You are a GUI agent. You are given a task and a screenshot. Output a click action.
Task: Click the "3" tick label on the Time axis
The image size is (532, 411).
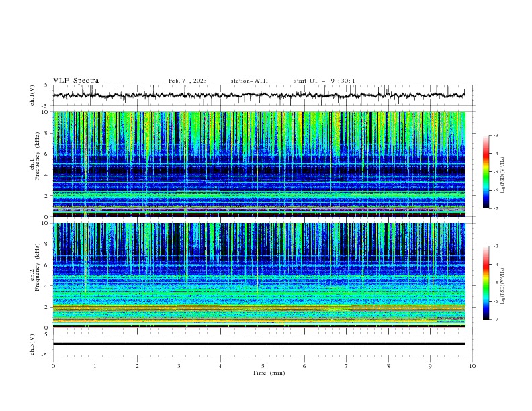(179, 366)
